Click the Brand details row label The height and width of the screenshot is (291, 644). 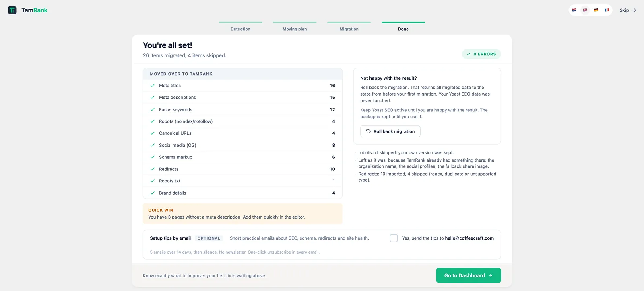[x=172, y=193]
